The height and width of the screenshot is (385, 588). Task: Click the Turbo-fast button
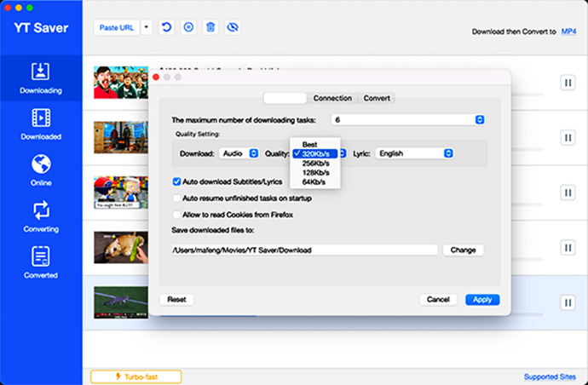pos(136,376)
